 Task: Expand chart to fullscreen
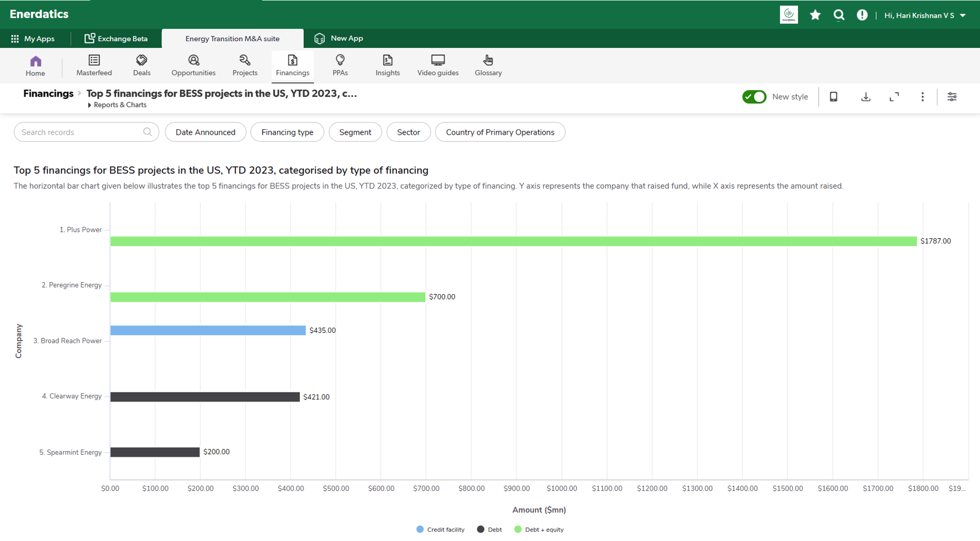(894, 97)
